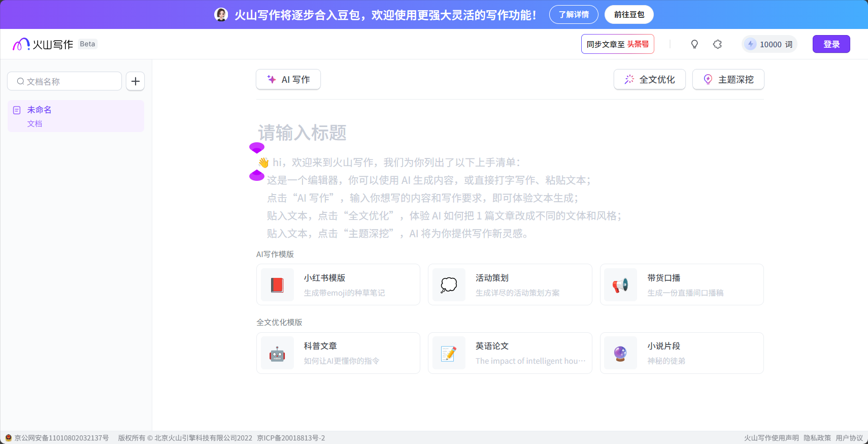Click the 全文优化模版 section heading

279,322
